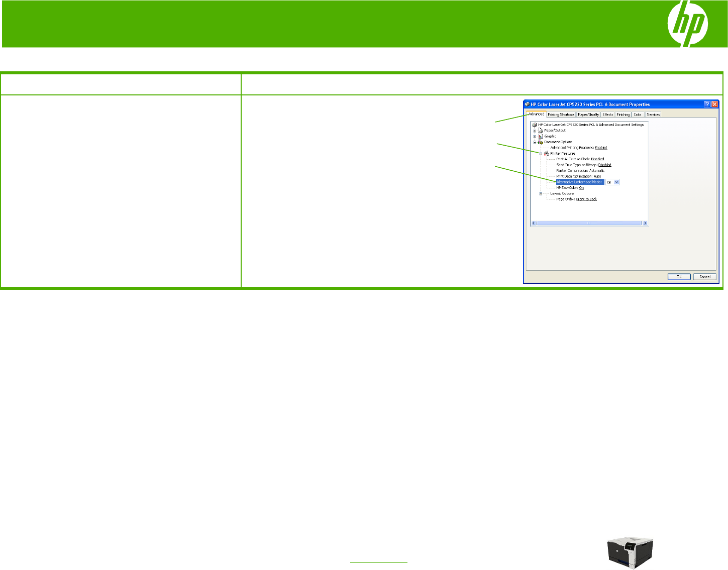This screenshot has height=570, width=728.
Task: Show the Services tab
Action: [x=653, y=115]
